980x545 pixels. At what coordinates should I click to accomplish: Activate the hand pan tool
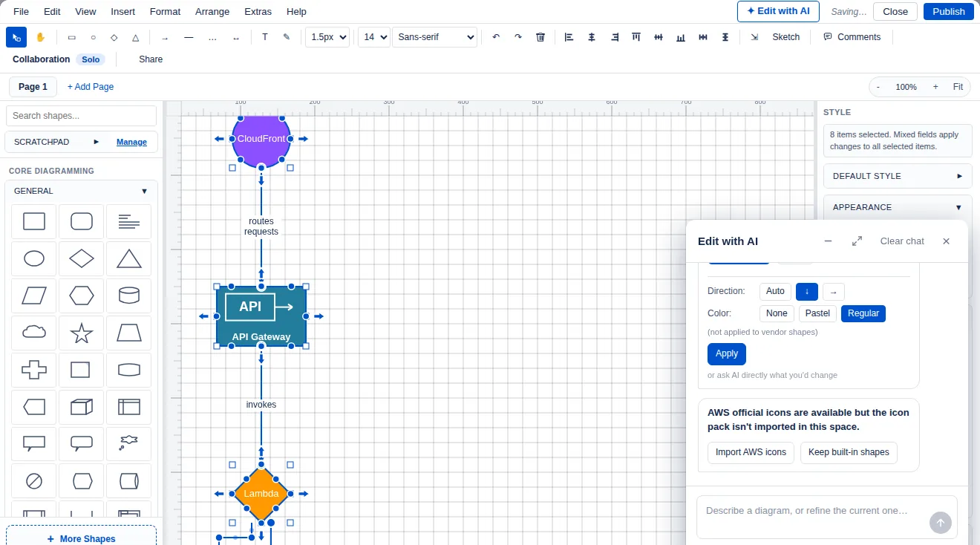click(40, 37)
